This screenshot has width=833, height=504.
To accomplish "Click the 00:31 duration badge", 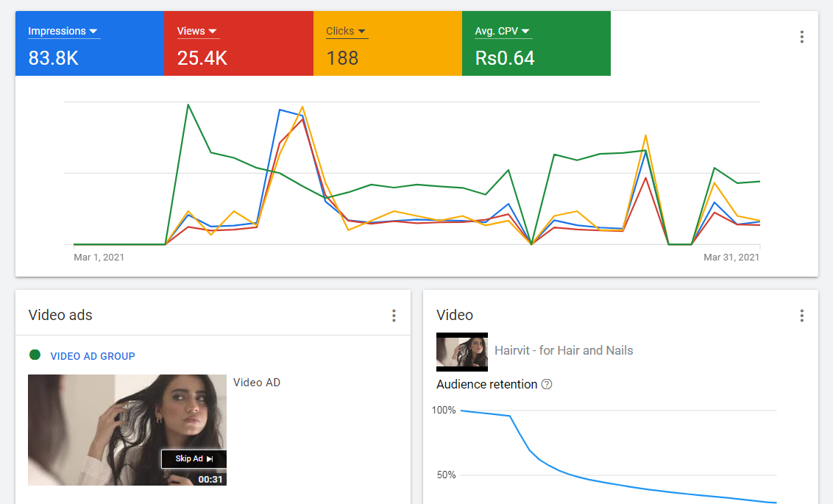I will pos(210,479).
